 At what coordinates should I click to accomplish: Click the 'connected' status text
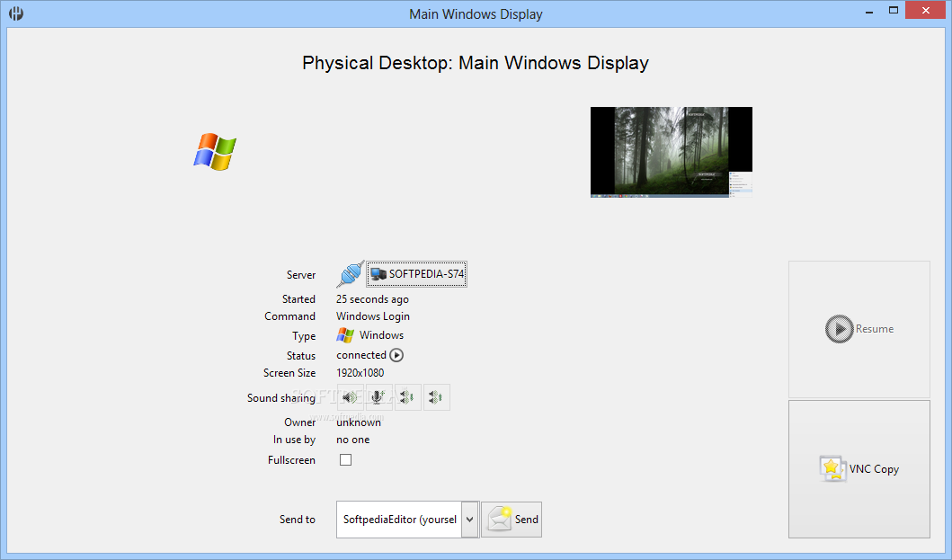pos(361,355)
